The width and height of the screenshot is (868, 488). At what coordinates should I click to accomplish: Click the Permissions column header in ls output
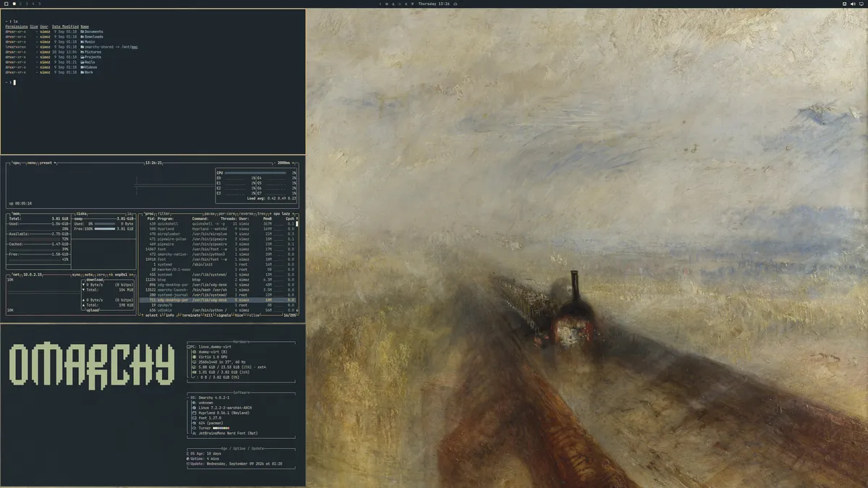(x=17, y=27)
